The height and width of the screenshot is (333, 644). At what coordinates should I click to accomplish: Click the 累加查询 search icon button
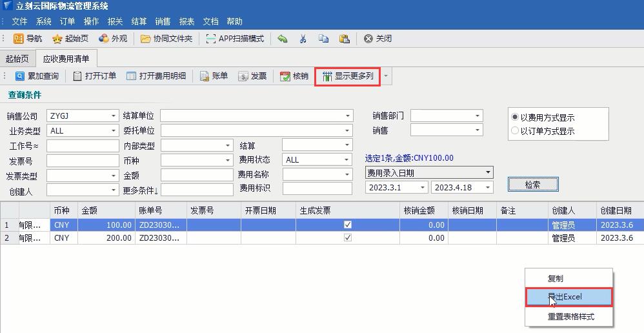coord(20,76)
